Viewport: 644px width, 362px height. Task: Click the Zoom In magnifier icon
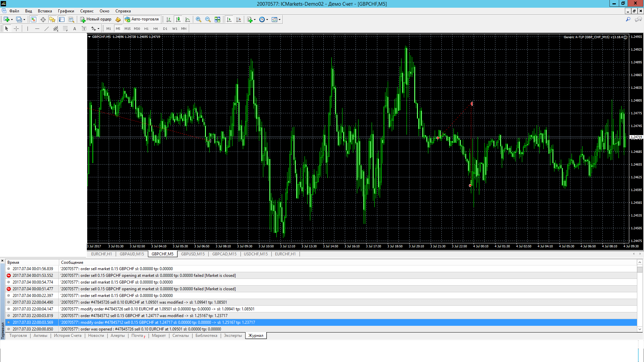coord(199,19)
